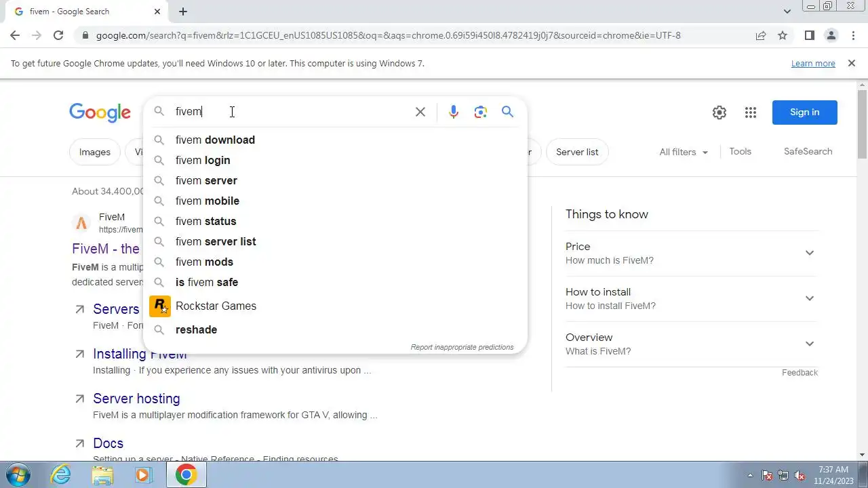Open the Servers sitelink
The image size is (868, 488).
116,309
